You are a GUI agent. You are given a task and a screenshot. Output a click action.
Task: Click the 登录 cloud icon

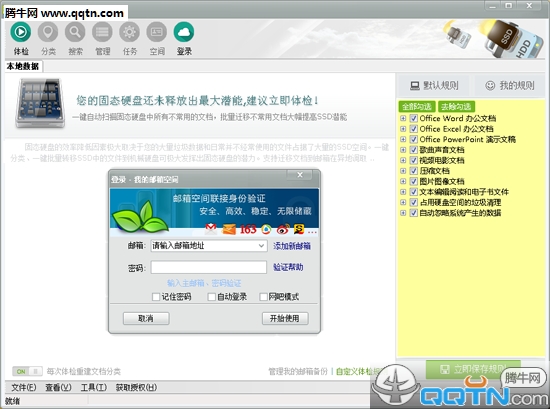pyautogui.click(x=184, y=32)
